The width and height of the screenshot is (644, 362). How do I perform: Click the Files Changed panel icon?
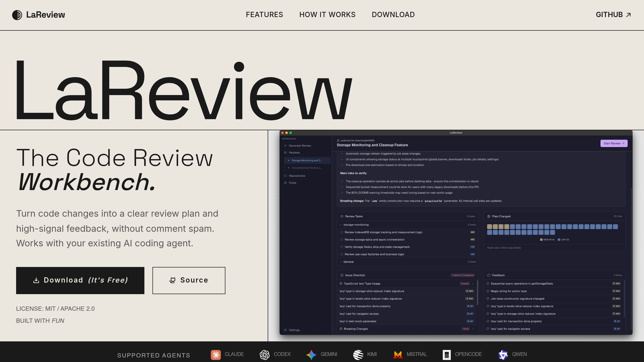[x=489, y=216]
